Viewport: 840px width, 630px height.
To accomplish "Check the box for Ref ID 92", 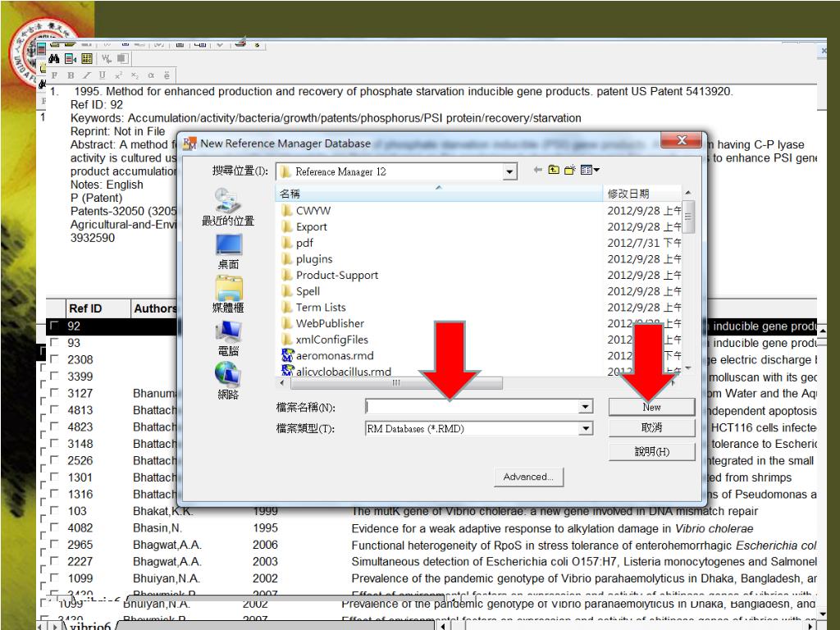I will click(54, 325).
